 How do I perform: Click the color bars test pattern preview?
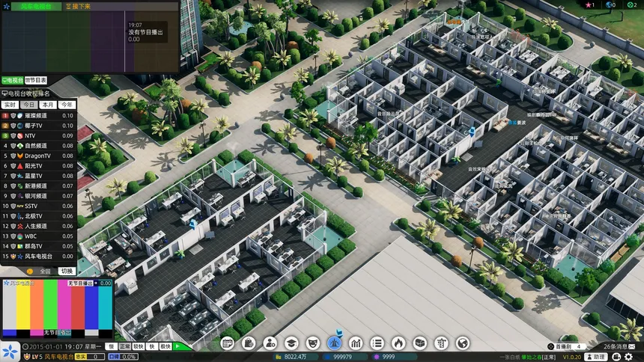click(x=57, y=308)
